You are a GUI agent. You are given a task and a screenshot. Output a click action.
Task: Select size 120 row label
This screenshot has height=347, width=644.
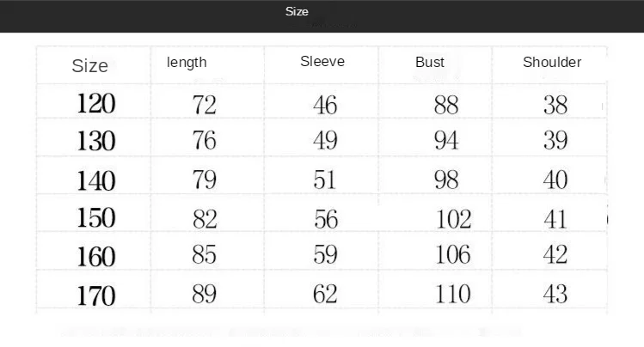[x=96, y=104]
